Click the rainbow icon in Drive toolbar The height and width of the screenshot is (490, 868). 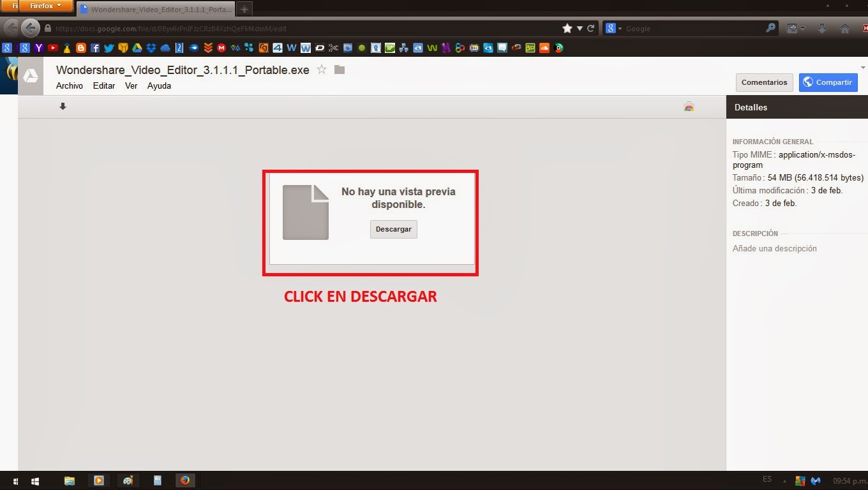[689, 107]
